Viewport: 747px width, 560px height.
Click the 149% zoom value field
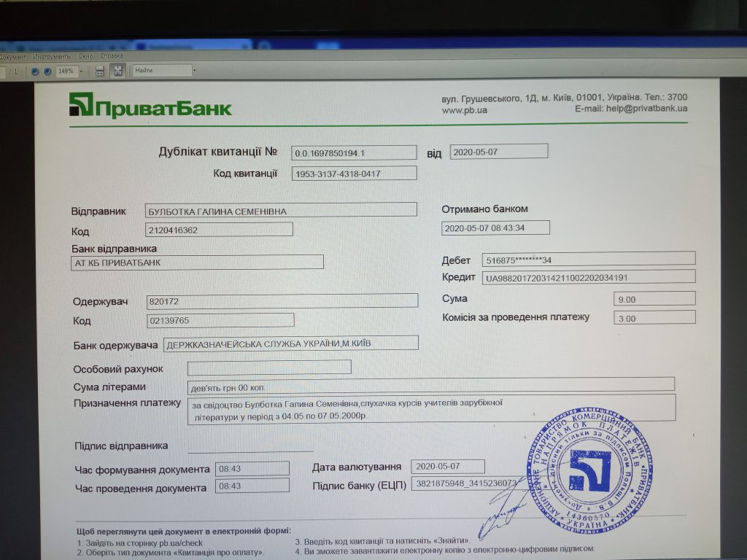(66, 71)
